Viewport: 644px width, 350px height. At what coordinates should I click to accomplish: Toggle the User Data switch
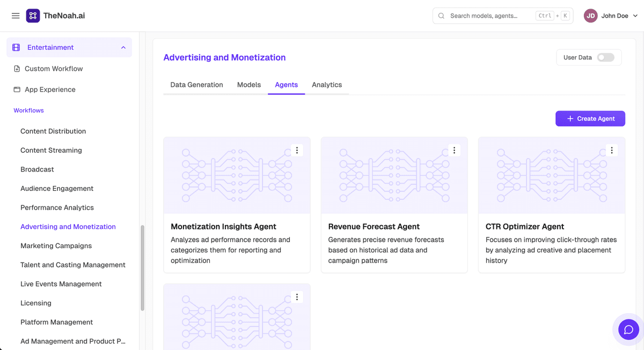(x=606, y=57)
